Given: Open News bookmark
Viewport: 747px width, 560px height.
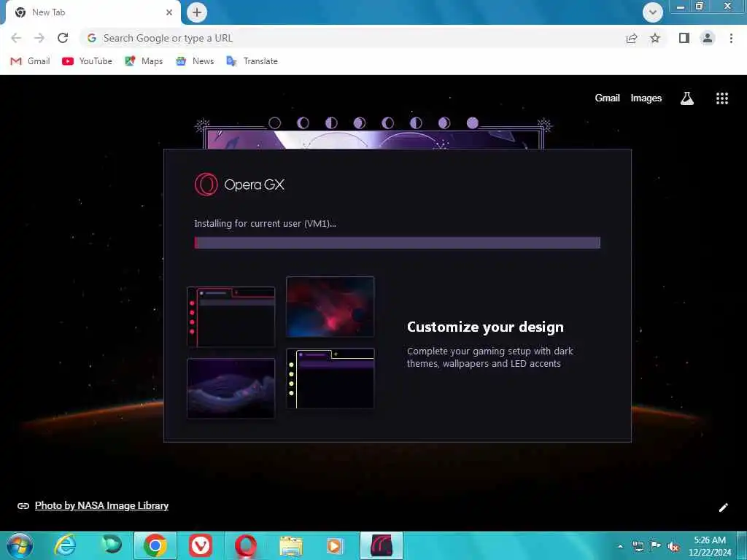Looking at the screenshot, I should (194, 61).
